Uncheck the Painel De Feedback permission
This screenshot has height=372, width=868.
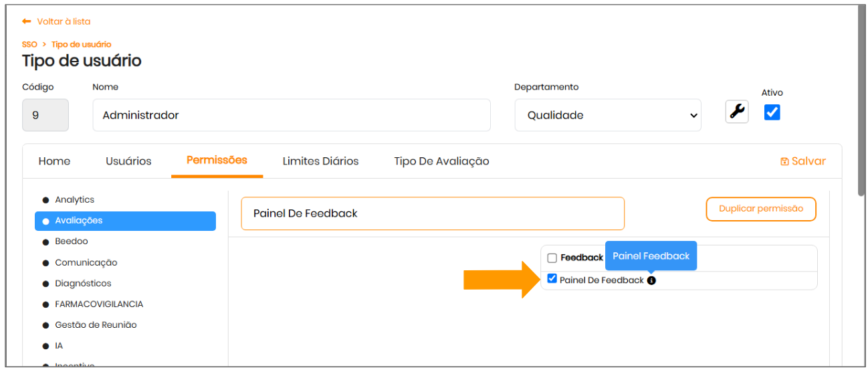pos(552,279)
